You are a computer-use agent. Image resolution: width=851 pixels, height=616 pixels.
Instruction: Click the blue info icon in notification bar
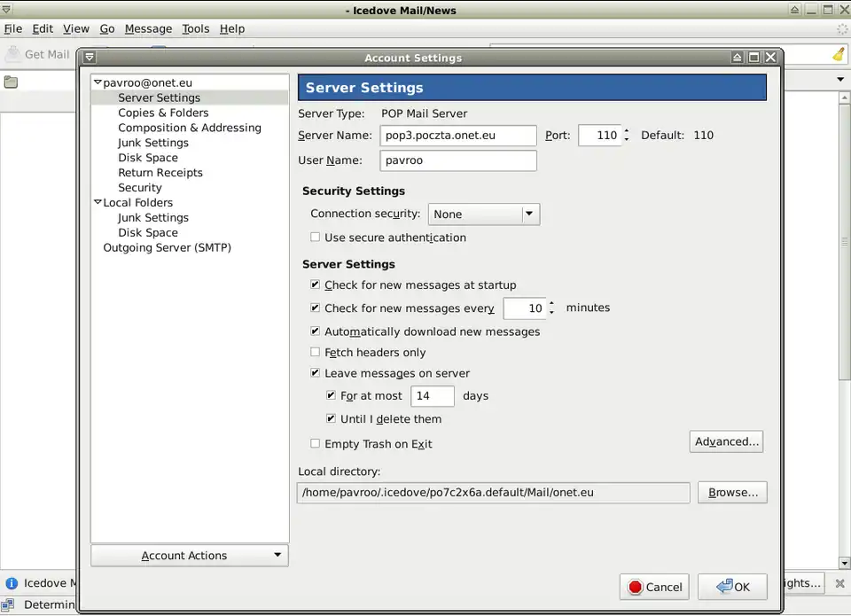12,583
